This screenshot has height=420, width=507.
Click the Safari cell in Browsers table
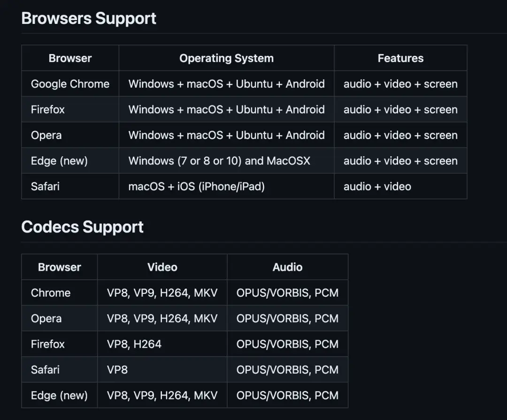coord(45,186)
